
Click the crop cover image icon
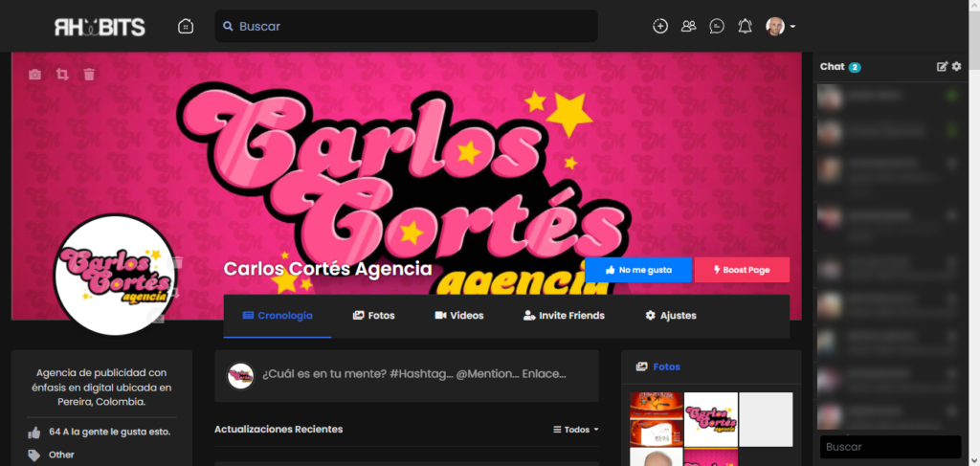pos(62,75)
